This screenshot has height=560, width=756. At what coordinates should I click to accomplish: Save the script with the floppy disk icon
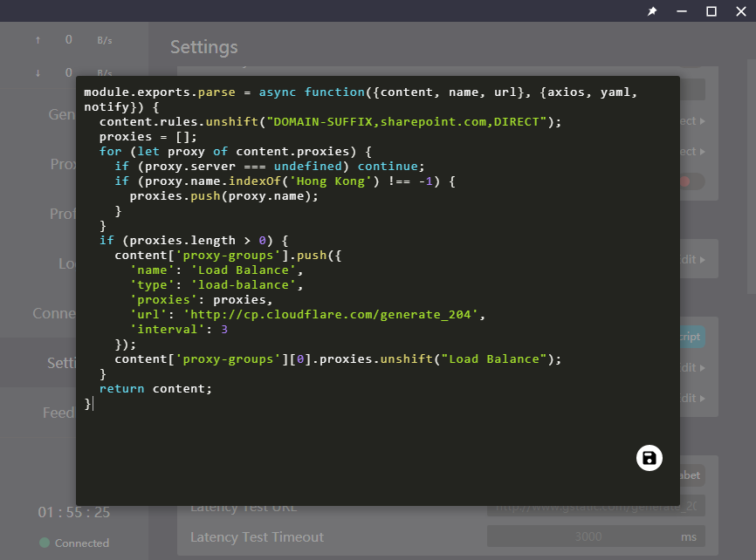click(x=649, y=458)
